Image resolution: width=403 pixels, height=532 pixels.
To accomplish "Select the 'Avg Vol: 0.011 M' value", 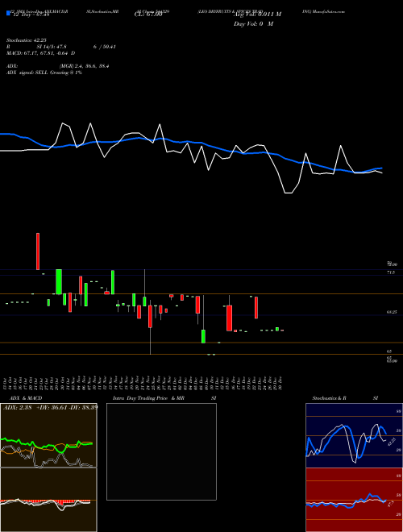I will pos(257,15).
